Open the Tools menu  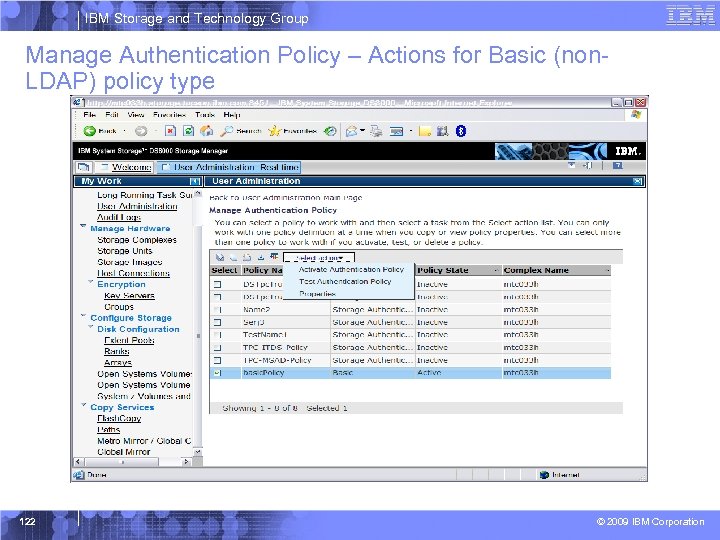205,115
